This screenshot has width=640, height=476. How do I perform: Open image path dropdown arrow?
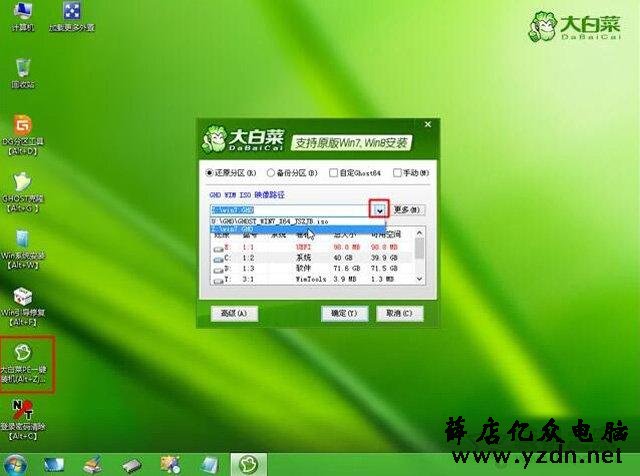click(x=380, y=210)
